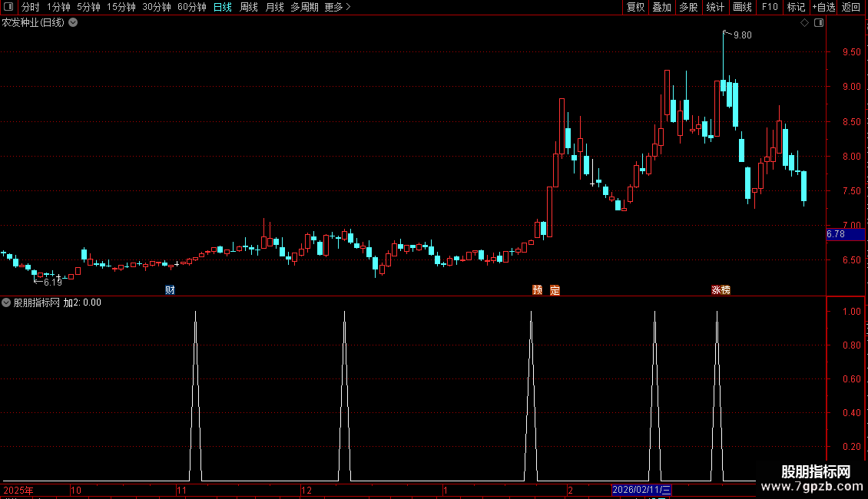Click the 9.50 price axis label
Image resolution: width=868 pixels, height=499 pixels.
coord(851,52)
